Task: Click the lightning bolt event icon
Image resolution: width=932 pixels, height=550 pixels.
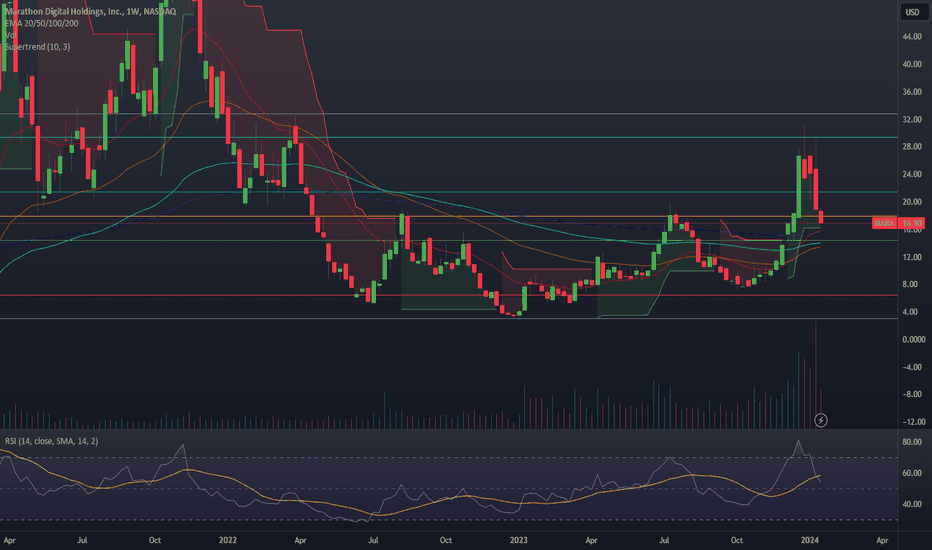Action: tap(820, 420)
